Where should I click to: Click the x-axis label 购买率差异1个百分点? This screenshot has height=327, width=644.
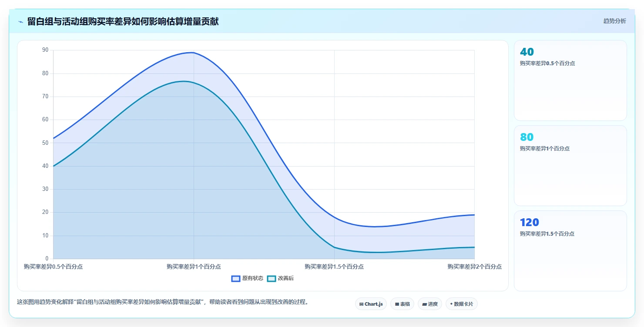(x=194, y=267)
